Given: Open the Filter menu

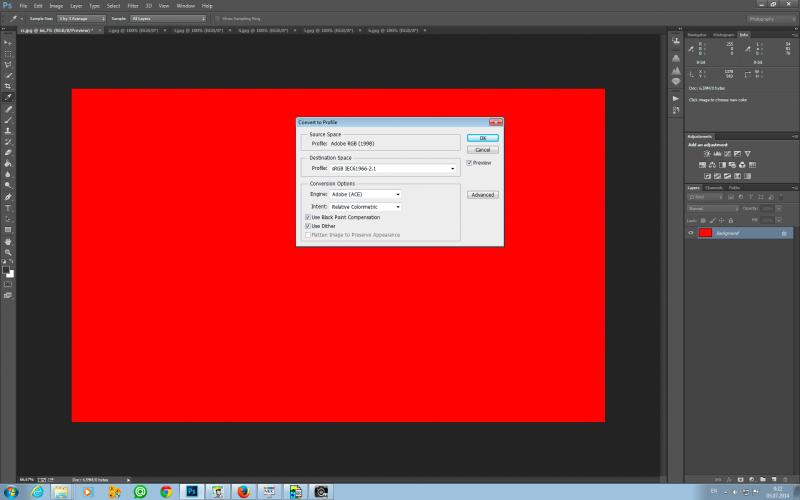Looking at the screenshot, I should (133, 6).
